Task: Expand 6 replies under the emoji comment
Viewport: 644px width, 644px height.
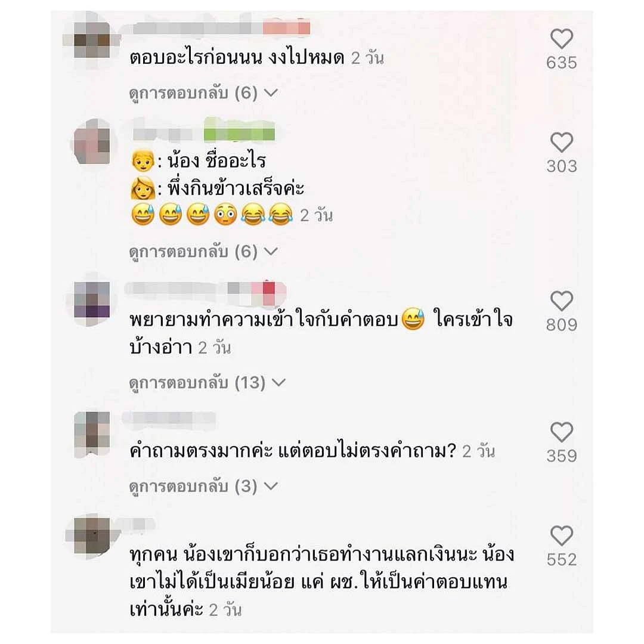Action: (203, 252)
